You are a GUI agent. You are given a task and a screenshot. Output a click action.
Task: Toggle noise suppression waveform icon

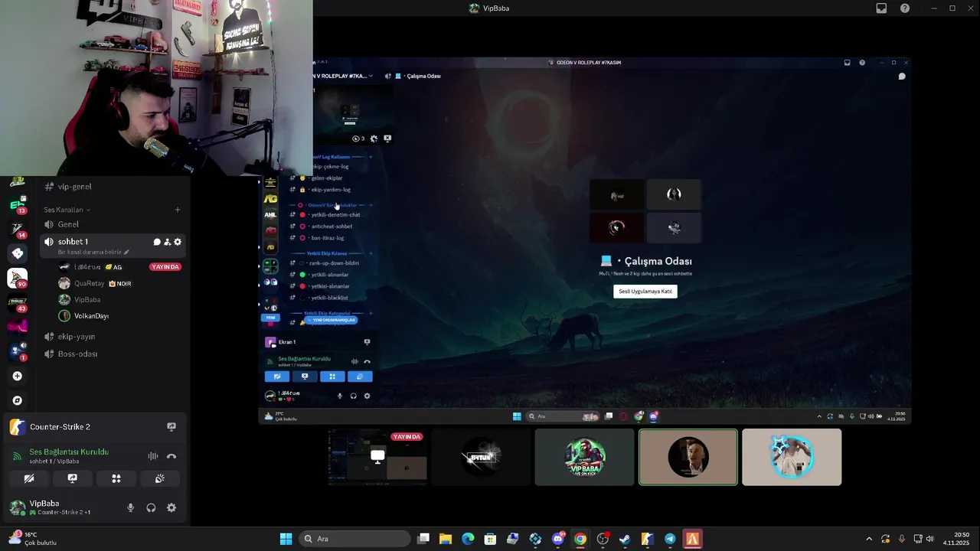[x=153, y=456]
